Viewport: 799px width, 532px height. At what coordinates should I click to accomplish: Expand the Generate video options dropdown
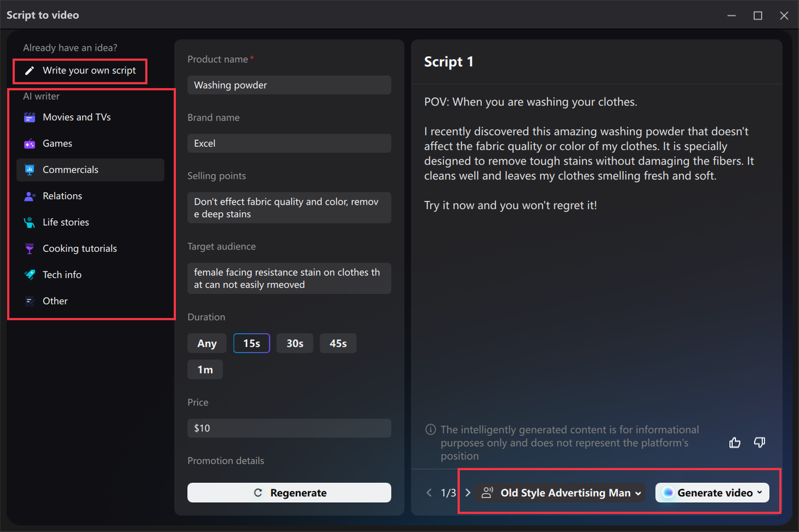pos(760,493)
